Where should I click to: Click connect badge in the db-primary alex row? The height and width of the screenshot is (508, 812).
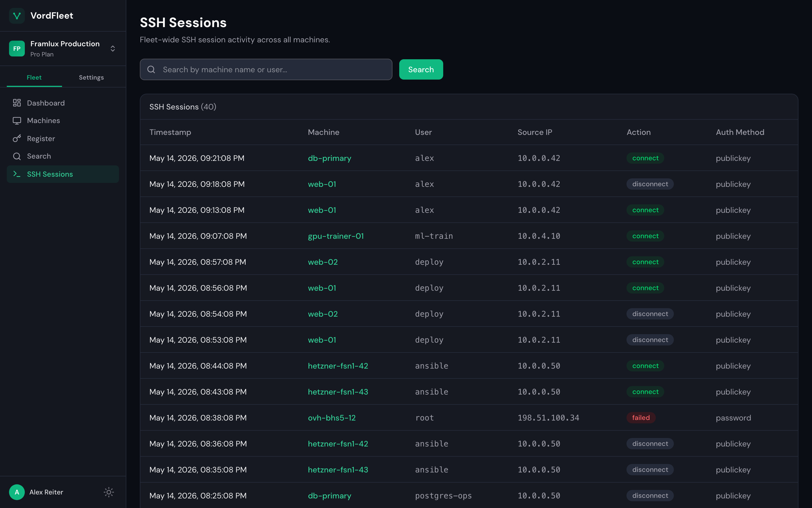[x=645, y=158]
